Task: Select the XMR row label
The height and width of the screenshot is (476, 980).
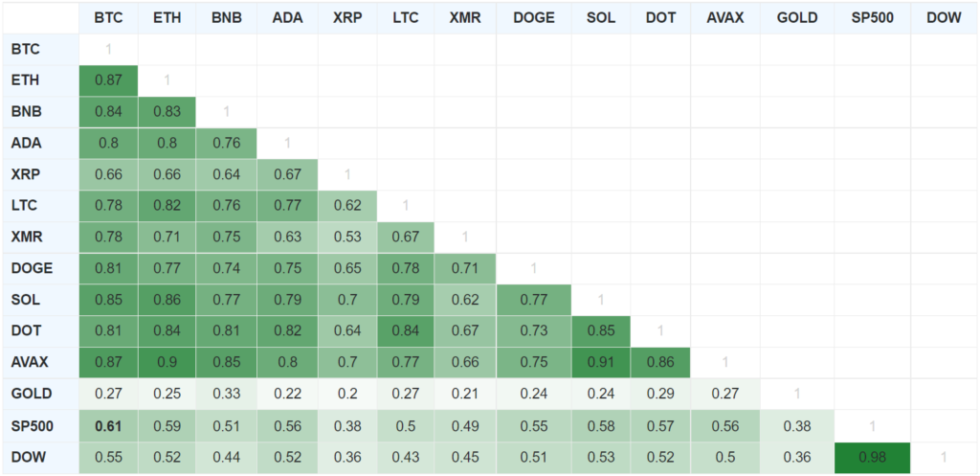Action: (26, 237)
